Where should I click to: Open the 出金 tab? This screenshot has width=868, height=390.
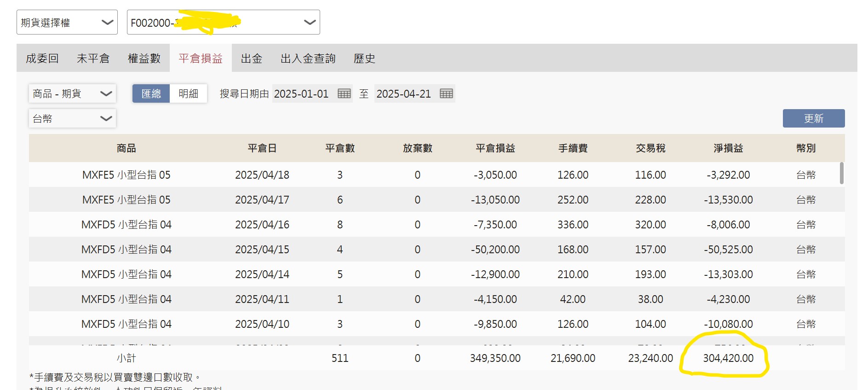(252, 58)
